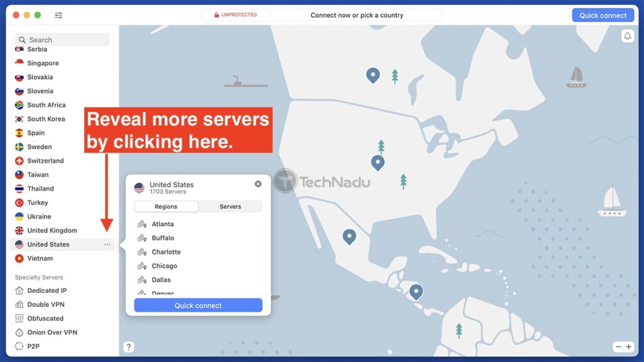Zoom out the map with minus
This screenshot has height=362, width=644.
pos(618,347)
